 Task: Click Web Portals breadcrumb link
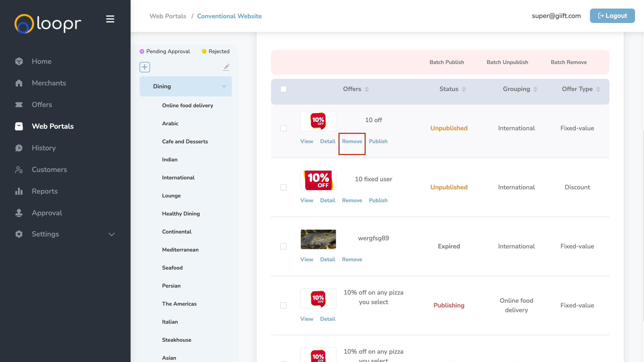point(168,16)
